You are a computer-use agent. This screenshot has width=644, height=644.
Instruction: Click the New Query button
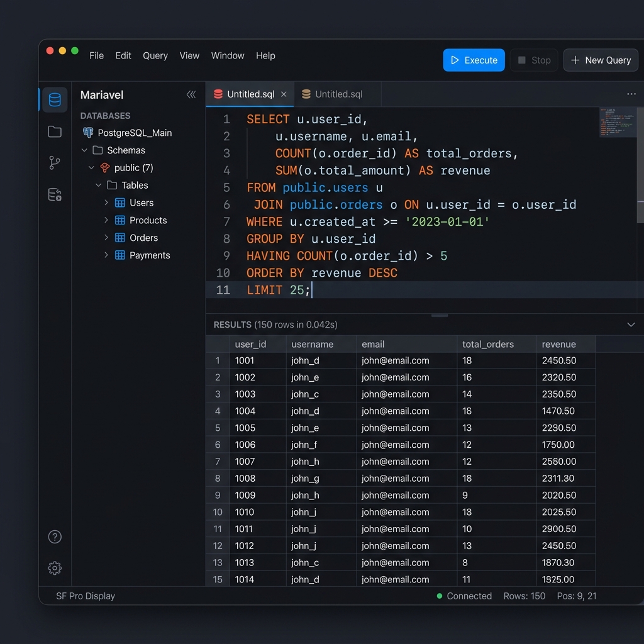coord(600,60)
